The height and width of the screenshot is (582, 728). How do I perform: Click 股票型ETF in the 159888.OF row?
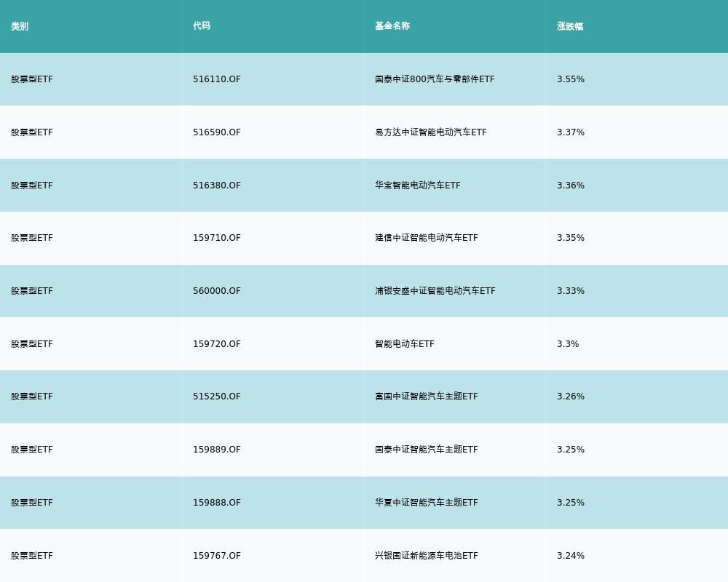point(32,503)
